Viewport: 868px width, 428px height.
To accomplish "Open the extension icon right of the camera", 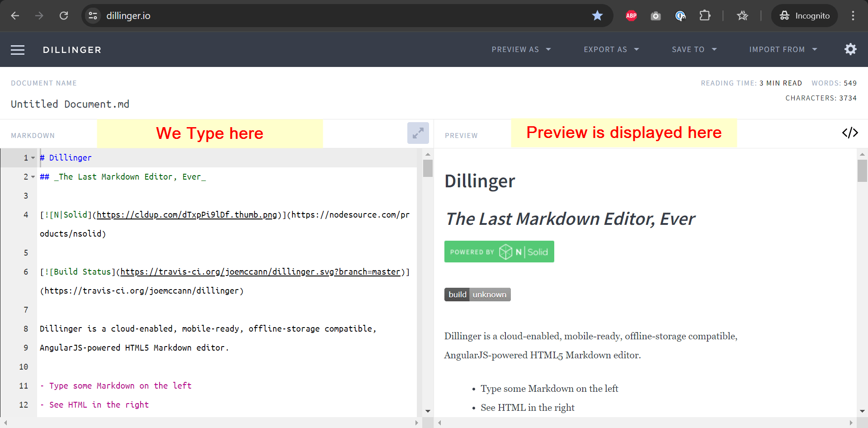I will coord(680,16).
